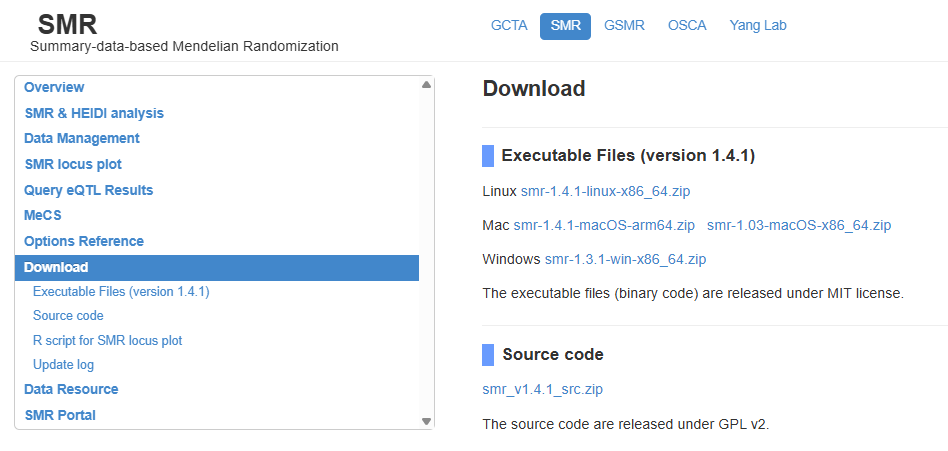948x451 pixels.
Task: Open the Options Reference page
Action: [x=84, y=241]
